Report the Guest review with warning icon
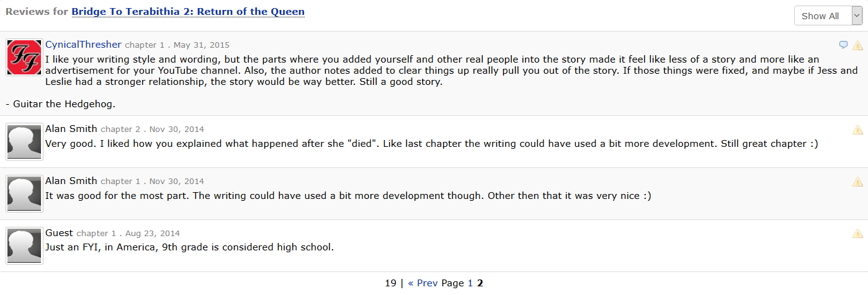 [857, 234]
